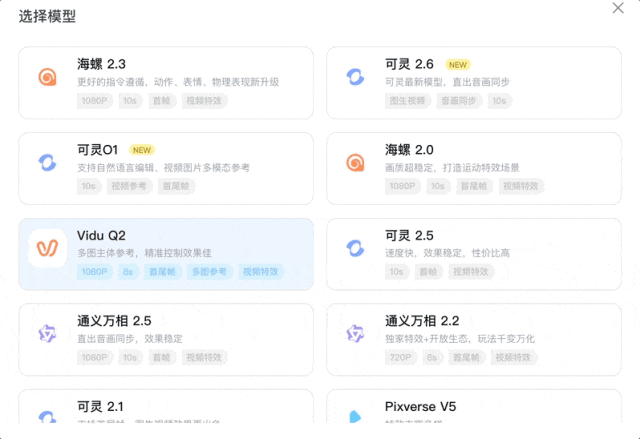Viewport: 640px width, 439px height.
Task: Click the 海螺 2.0 model icon
Action: coord(355,162)
